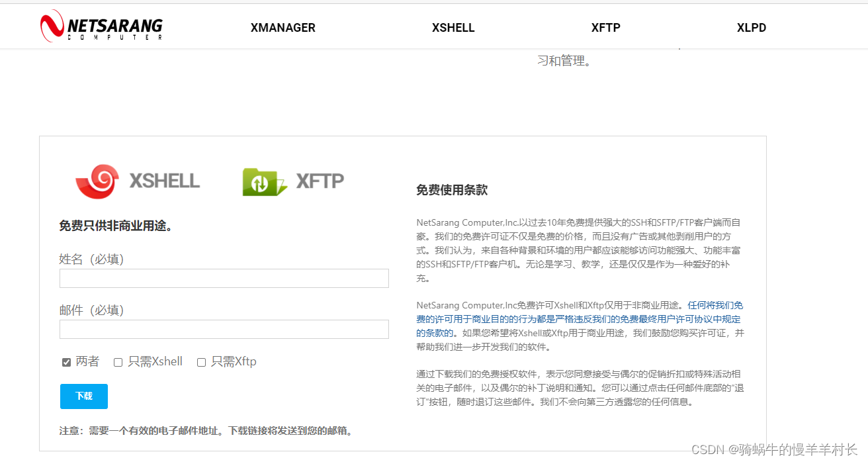Open the XSHELL menu item
The width and height of the screenshot is (868, 462).
click(x=453, y=28)
